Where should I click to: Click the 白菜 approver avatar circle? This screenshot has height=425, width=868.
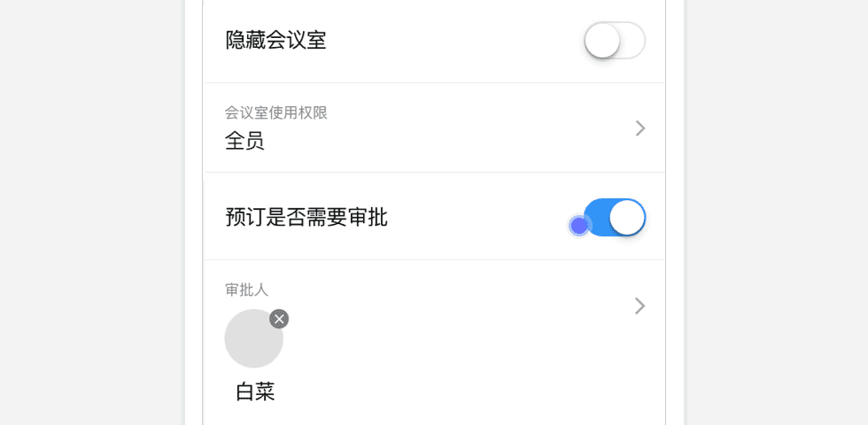pos(253,339)
